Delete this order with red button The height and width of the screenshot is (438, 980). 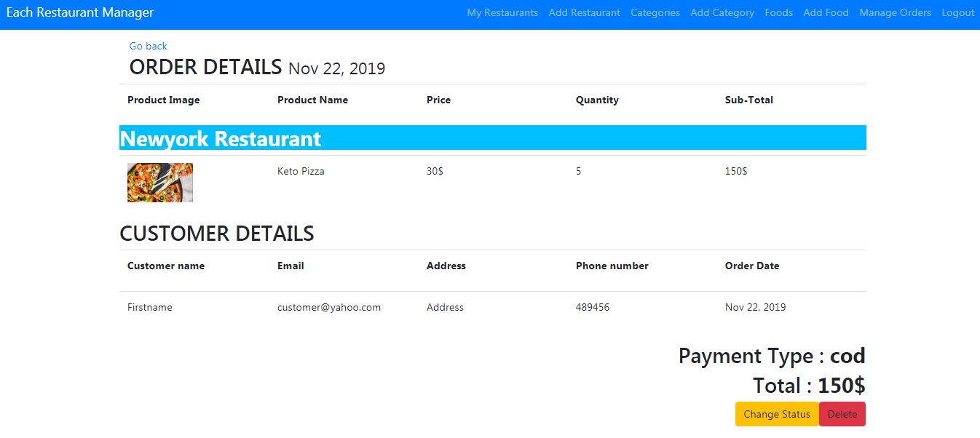(842, 414)
